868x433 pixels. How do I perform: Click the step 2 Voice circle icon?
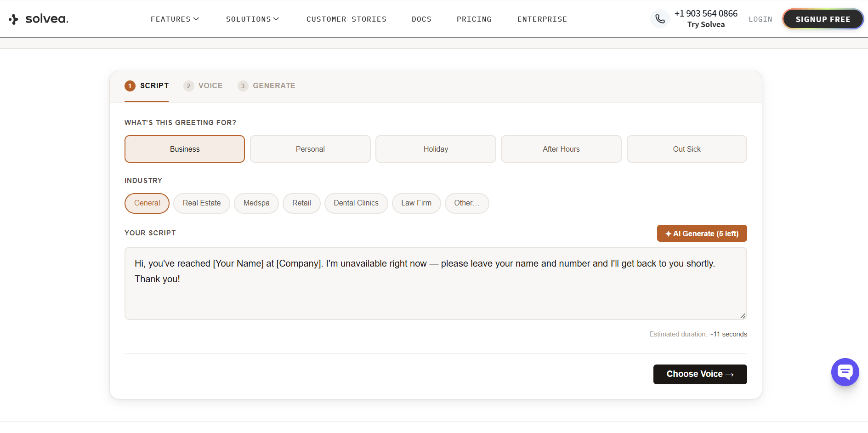(188, 85)
